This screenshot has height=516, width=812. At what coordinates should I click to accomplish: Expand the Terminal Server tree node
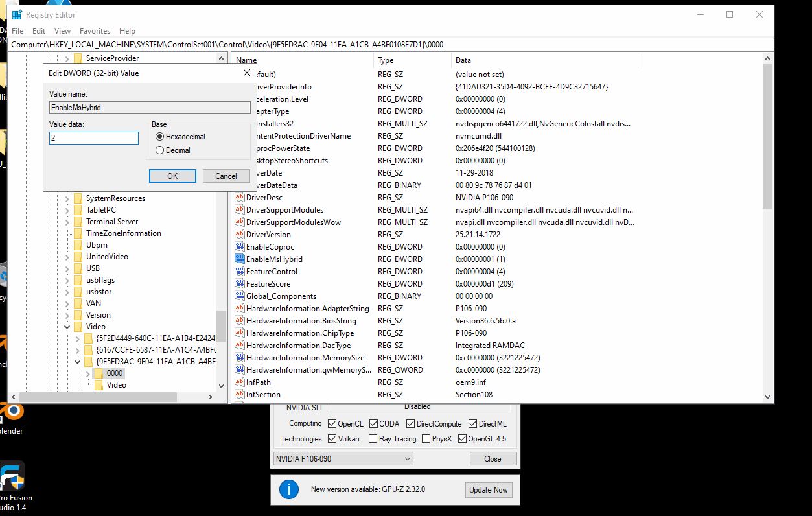(x=67, y=222)
